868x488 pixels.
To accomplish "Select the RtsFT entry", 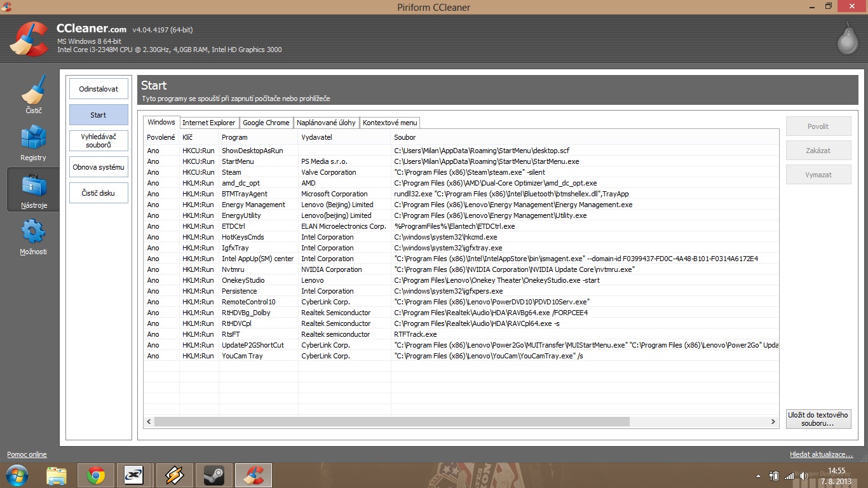I will click(461, 334).
